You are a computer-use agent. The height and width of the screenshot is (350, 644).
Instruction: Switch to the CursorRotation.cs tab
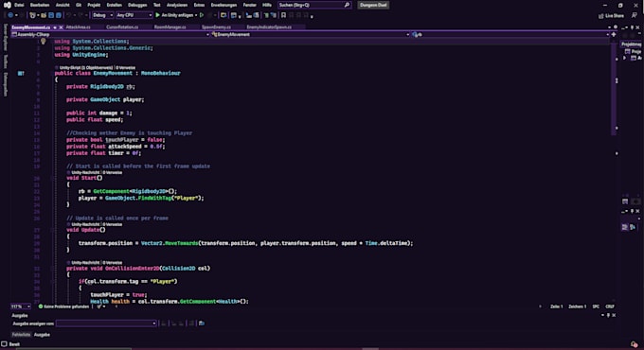(122, 27)
